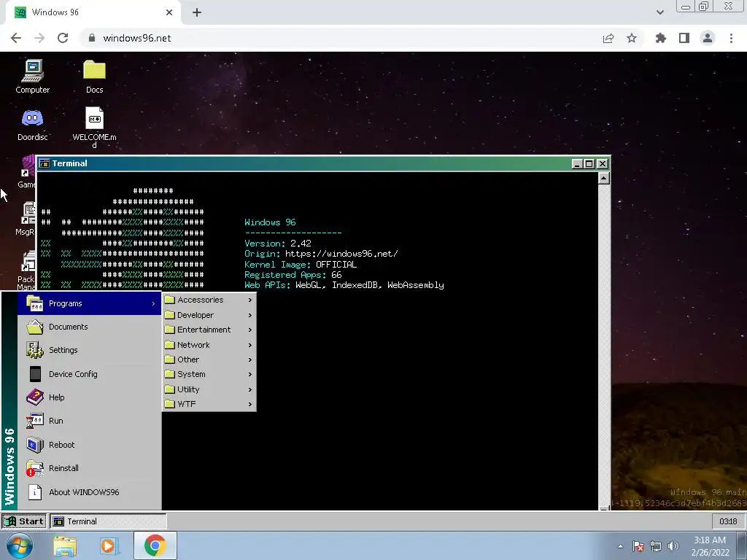This screenshot has height=560, width=747.
Task: Click the Windows 96 Start button
Action: (x=24, y=521)
